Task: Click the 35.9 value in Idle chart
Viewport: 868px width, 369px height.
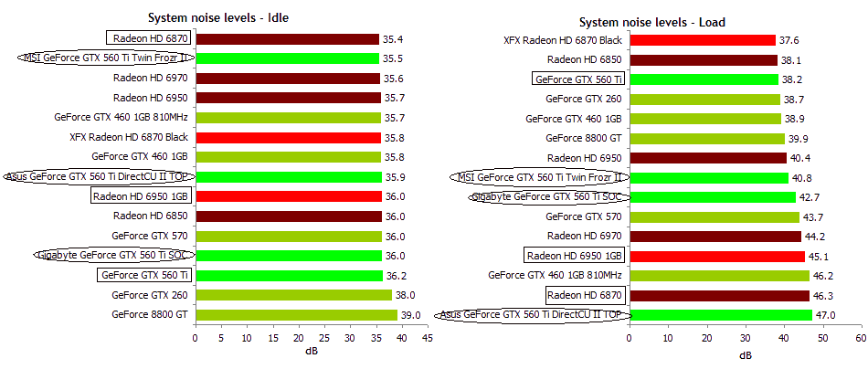Action: 396,177
